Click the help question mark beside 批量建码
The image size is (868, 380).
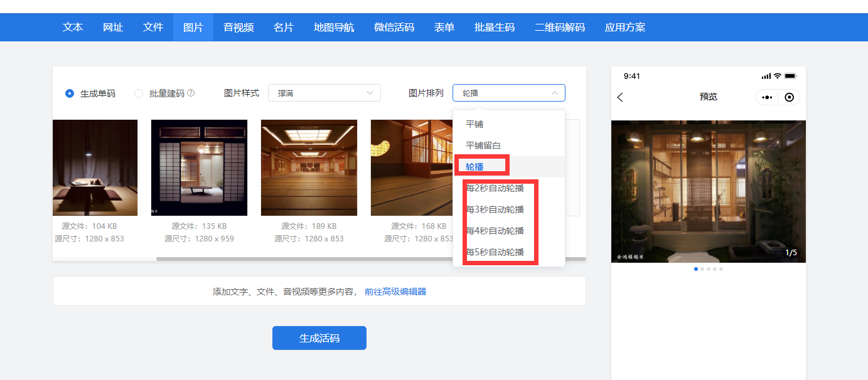pyautogui.click(x=191, y=93)
